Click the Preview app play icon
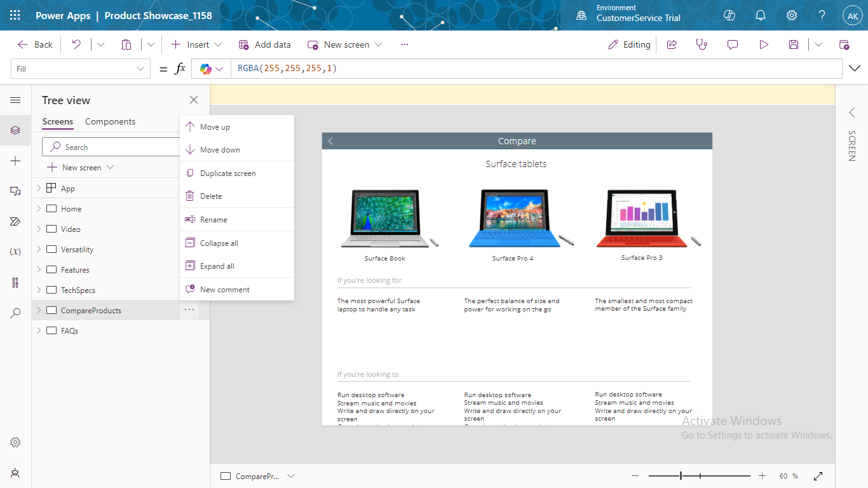The width and height of the screenshot is (868, 488). pos(764,44)
